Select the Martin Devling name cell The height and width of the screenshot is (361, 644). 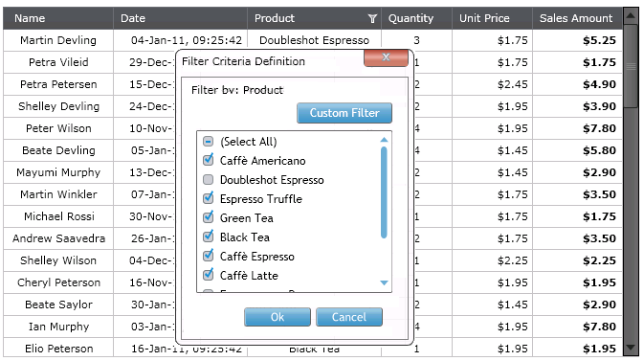[x=58, y=40]
